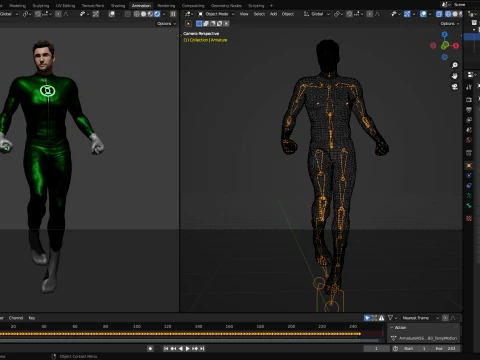Toggle the camera view icon
Screen dimensions: 480x360
tap(455, 87)
